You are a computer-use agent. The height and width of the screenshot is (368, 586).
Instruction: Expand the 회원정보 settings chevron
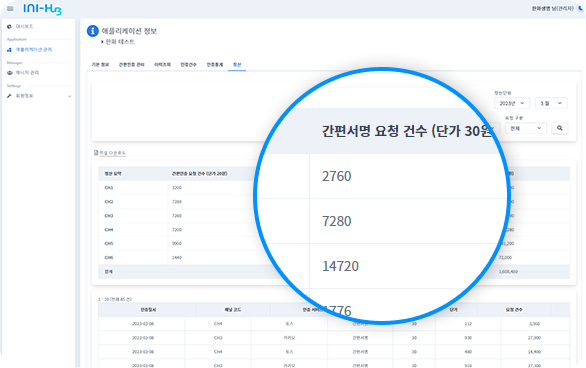point(70,96)
